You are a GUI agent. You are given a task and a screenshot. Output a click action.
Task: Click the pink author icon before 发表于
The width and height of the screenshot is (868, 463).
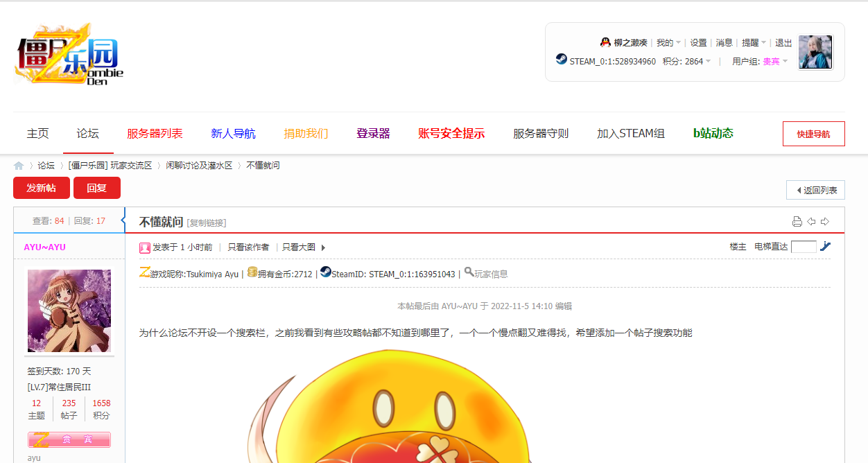coord(145,247)
